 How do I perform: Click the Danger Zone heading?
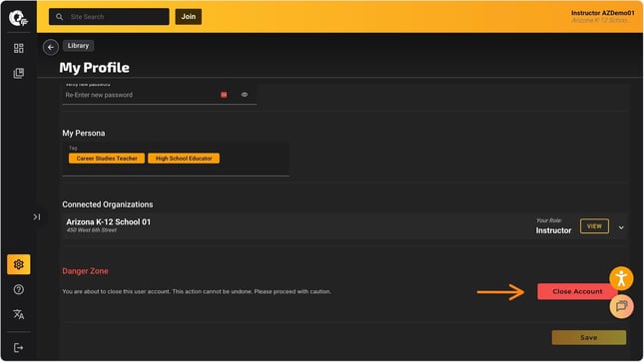[x=86, y=271]
